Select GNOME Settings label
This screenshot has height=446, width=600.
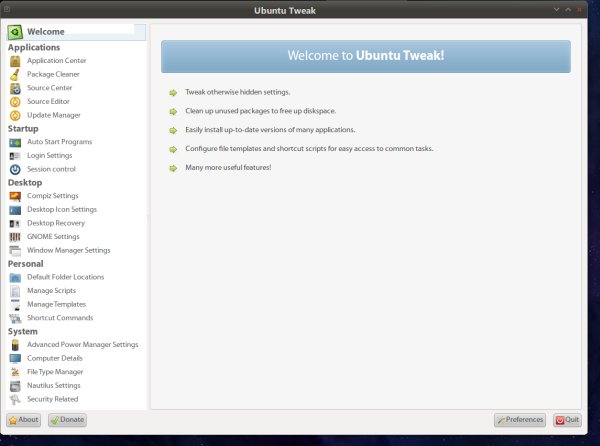coord(53,237)
